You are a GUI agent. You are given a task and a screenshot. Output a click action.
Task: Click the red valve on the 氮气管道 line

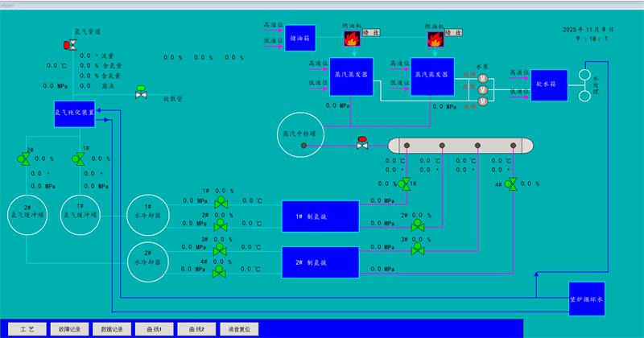[x=69, y=46]
